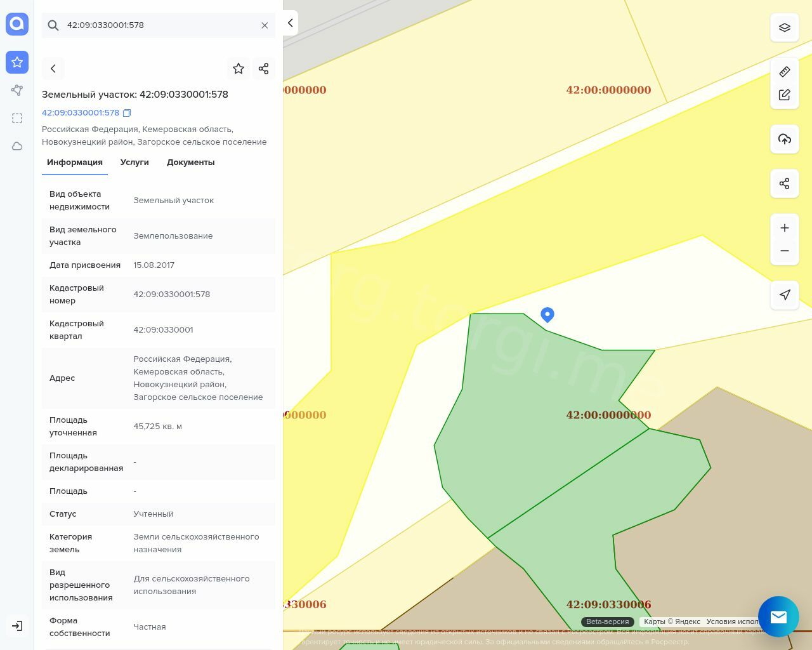Click the cloud upload icon on map

click(784, 139)
